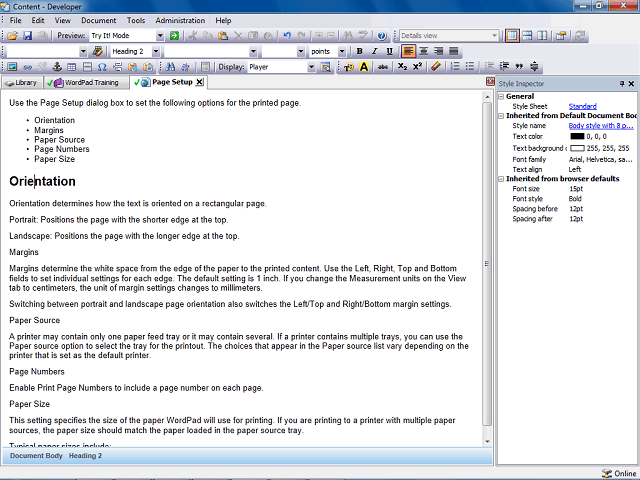
Task: Open the properties icon in view toolbar
Action: point(561,36)
